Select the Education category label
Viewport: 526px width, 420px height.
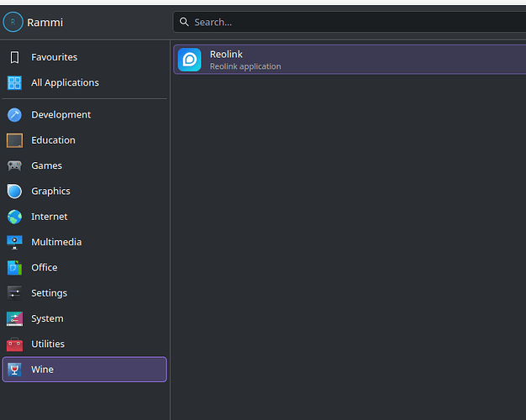click(x=53, y=140)
